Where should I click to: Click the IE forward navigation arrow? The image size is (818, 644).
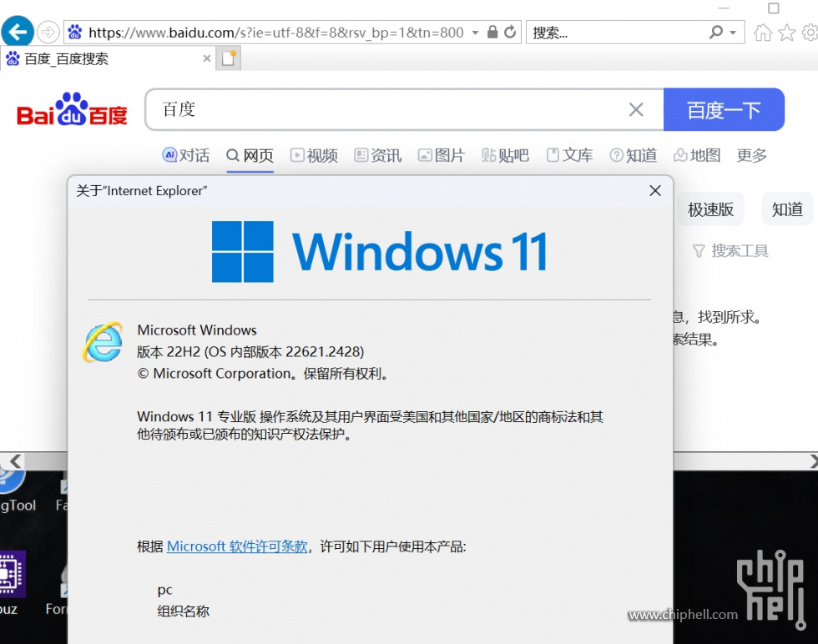pyautogui.click(x=48, y=33)
